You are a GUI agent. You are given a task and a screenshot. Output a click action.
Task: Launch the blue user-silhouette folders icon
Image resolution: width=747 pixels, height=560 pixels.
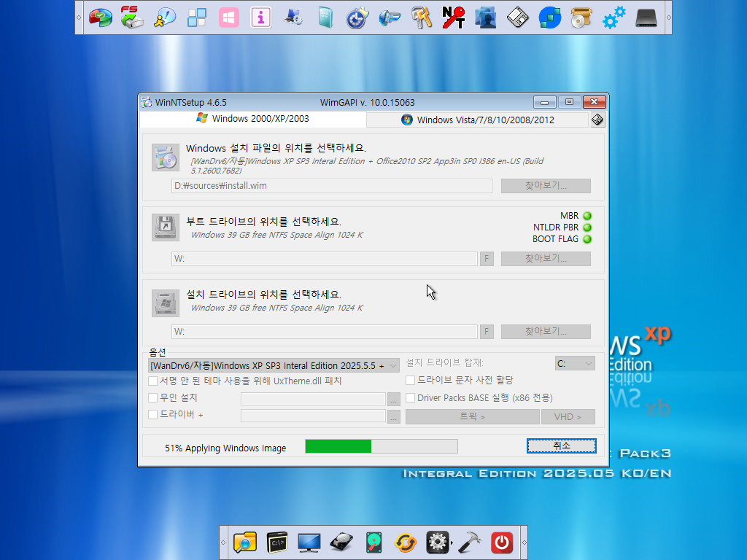pos(485,17)
